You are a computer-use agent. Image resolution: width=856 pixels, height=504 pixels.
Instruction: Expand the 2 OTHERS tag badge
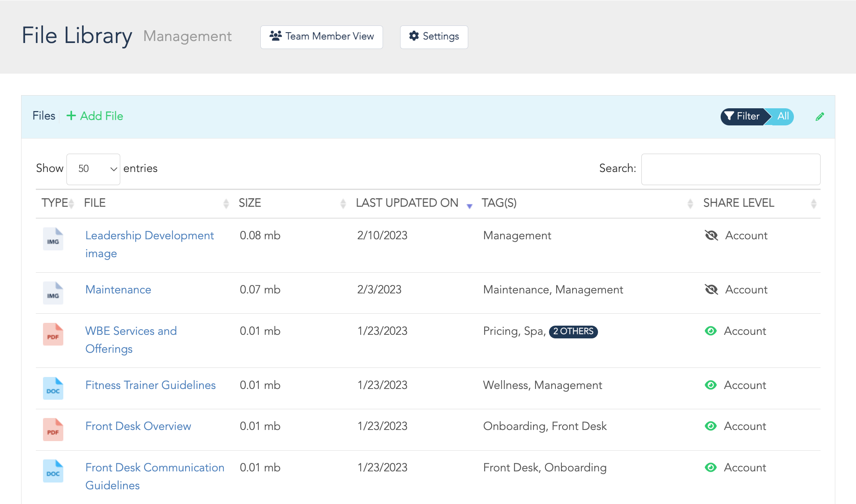click(573, 331)
